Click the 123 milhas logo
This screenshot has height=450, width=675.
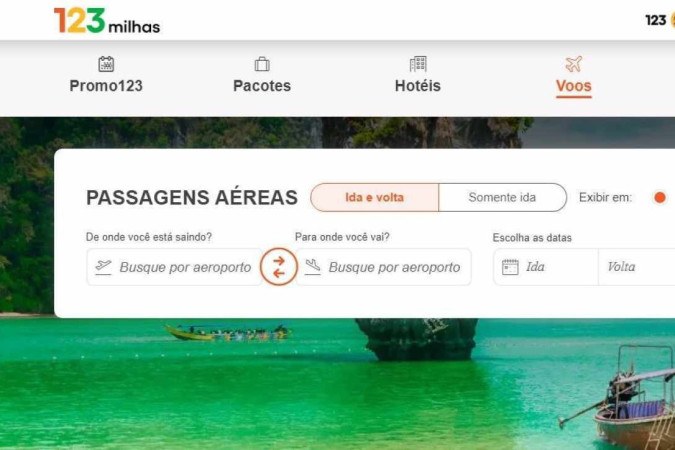tap(107, 21)
